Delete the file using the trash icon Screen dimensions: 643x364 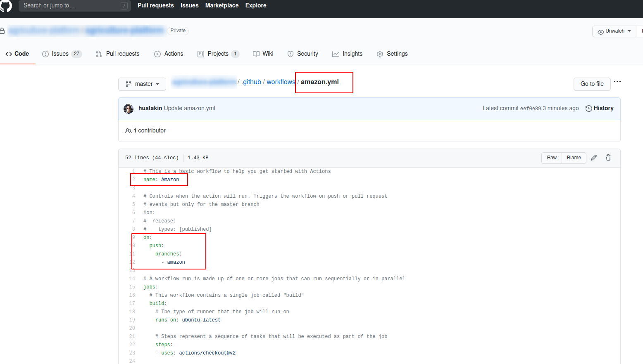tap(608, 158)
